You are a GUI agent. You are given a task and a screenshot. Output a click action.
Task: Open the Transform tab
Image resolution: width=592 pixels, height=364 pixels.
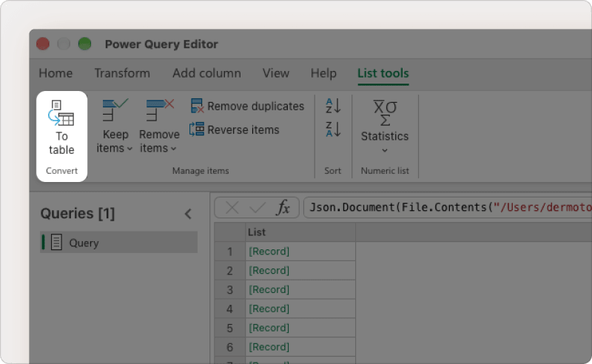pos(122,73)
